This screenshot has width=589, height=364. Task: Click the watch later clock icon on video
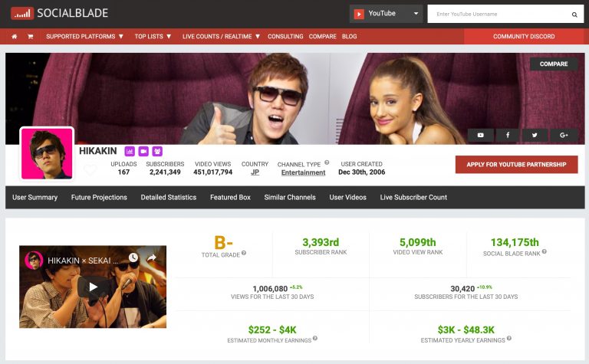point(133,257)
